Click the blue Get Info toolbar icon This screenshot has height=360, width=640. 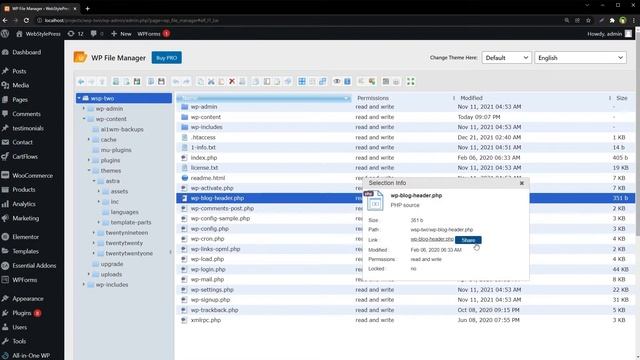point(347,82)
